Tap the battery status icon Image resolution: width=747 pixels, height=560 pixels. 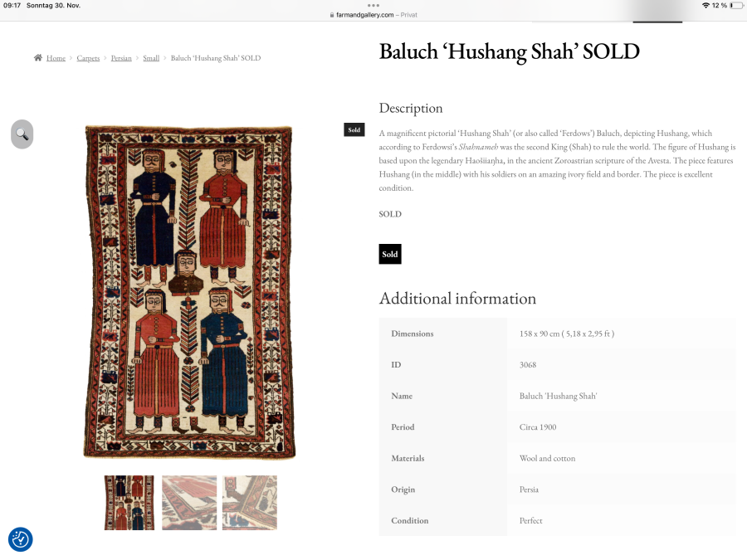[x=736, y=5]
